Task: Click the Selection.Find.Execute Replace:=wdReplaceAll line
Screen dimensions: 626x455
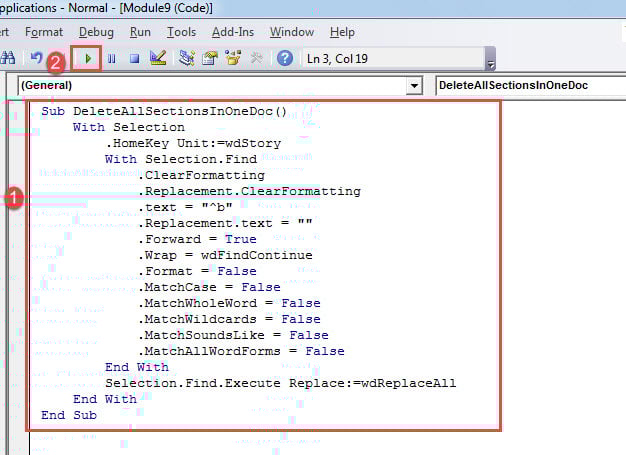Action: [280, 383]
